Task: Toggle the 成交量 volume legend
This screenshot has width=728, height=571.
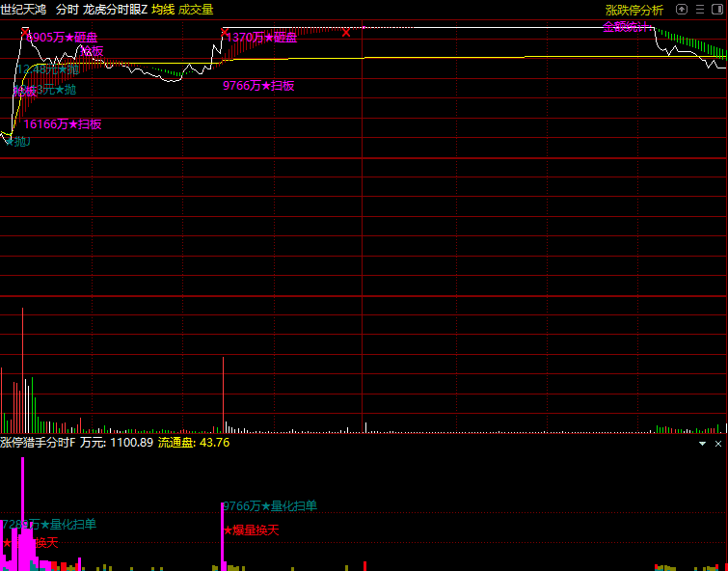Action: click(x=196, y=10)
